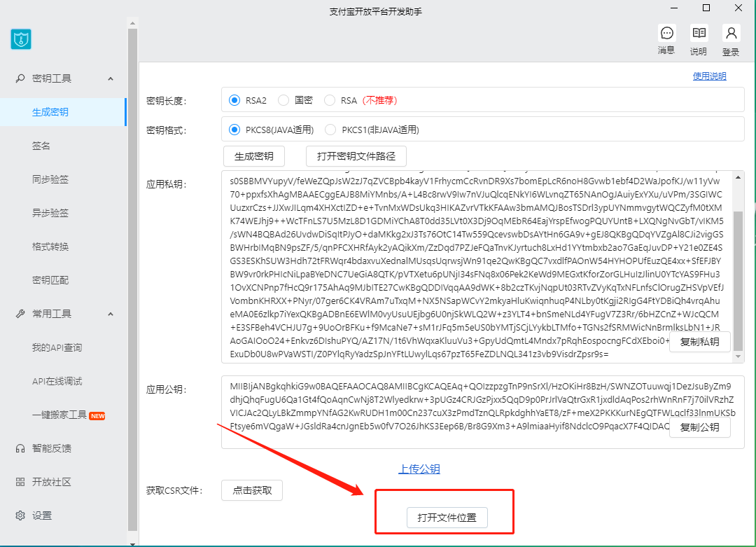Select the 国密 key length option
Image resolution: width=756 pixels, height=547 pixels.
pyautogui.click(x=283, y=100)
